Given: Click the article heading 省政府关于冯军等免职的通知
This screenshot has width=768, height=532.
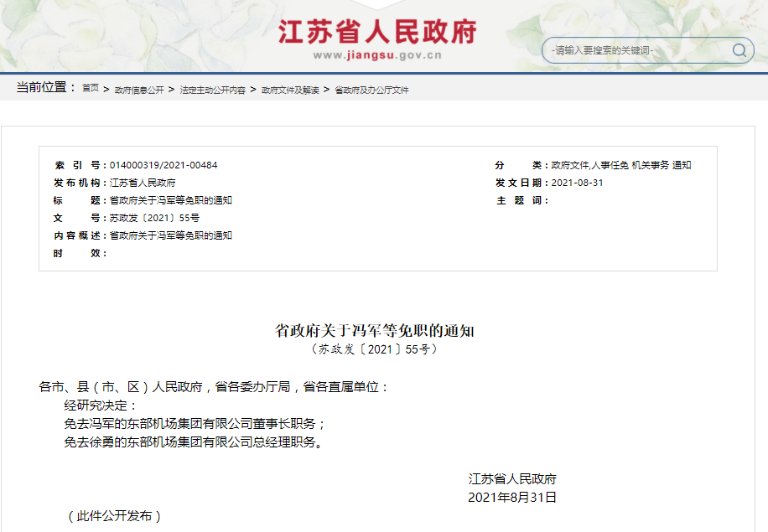Looking at the screenshot, I should pos(374,331).
